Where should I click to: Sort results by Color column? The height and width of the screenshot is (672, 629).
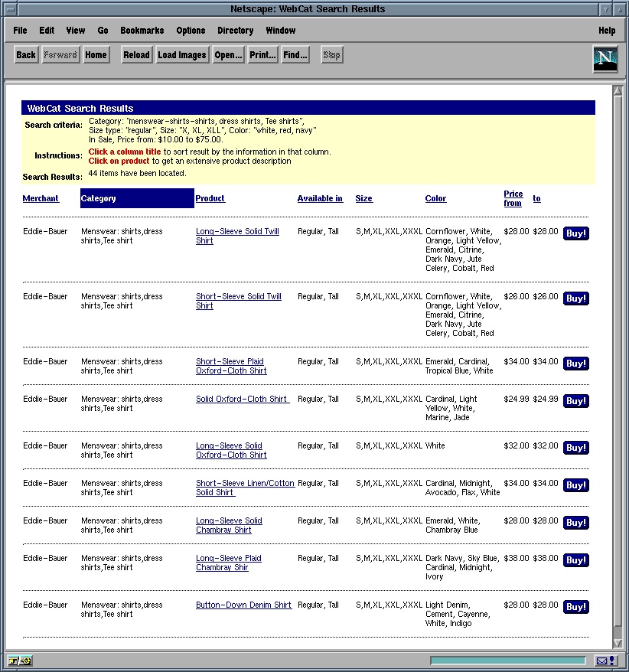[435, 198]
